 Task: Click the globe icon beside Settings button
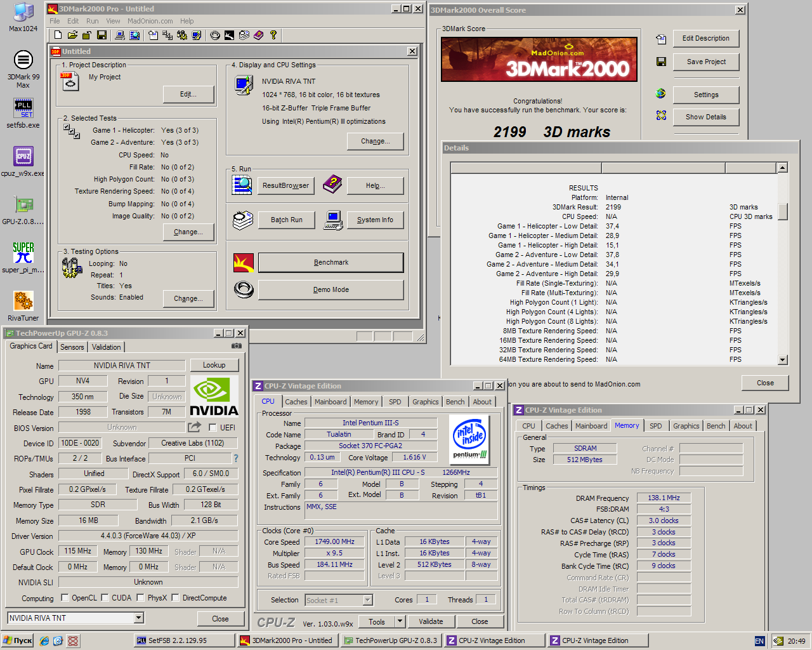pos(661,93)
